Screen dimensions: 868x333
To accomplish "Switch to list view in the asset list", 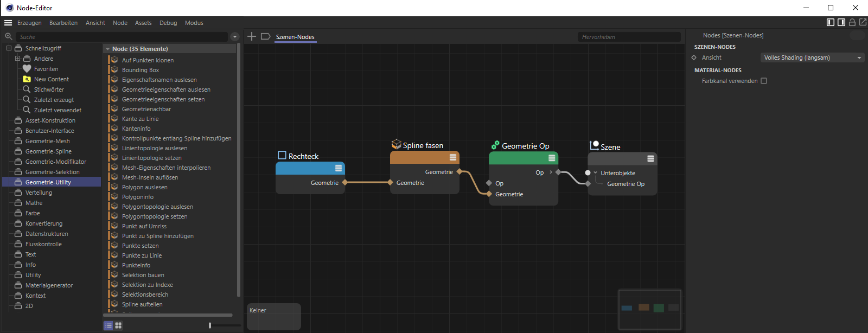I will click(108, 325).
